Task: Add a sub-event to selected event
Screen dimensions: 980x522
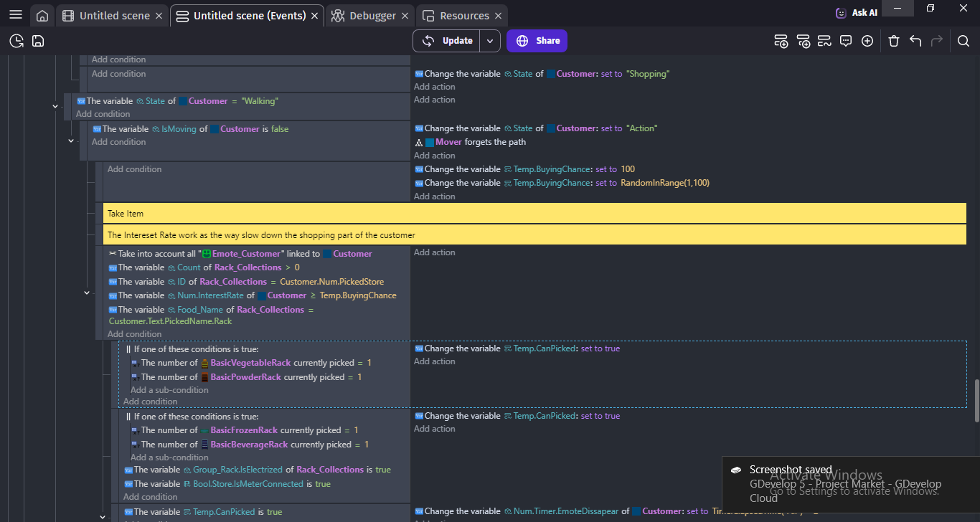Action: click(x=804, y=41)
